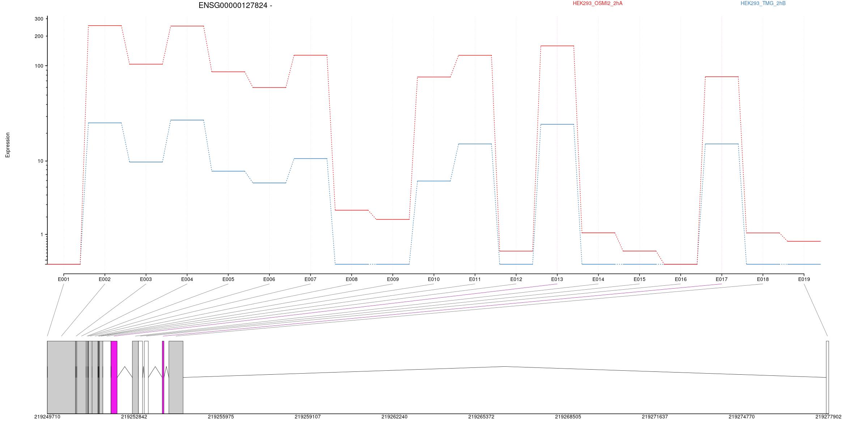Click red line segment above E010

pyautogui.click(x=434, y=77)
